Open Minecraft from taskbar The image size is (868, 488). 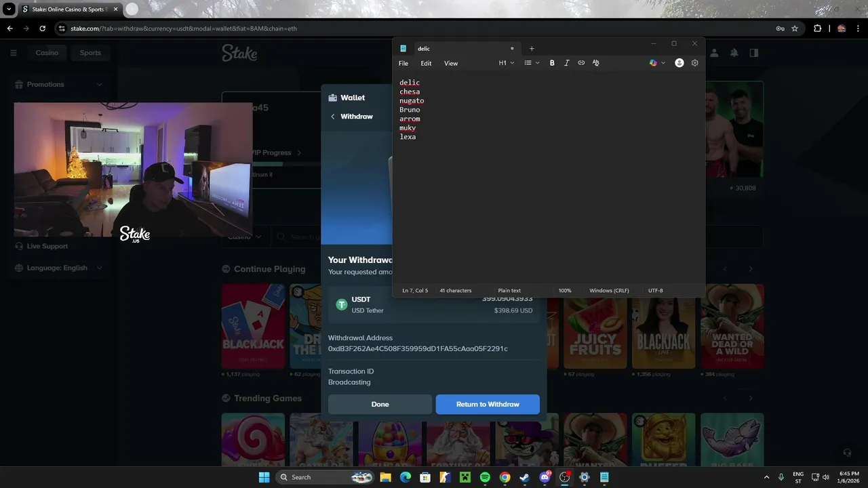point(465,477)
